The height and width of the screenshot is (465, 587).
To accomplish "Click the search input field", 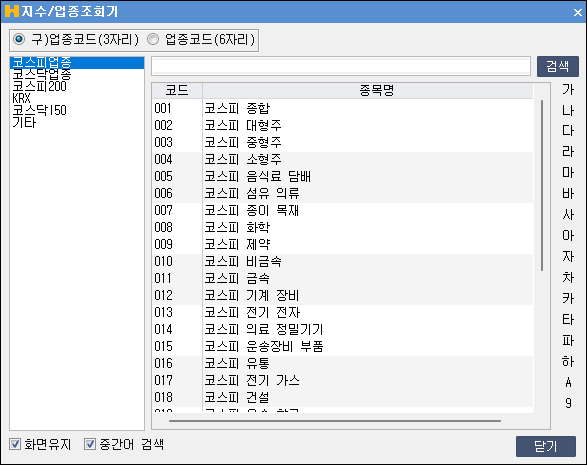I will coord(341,66).
